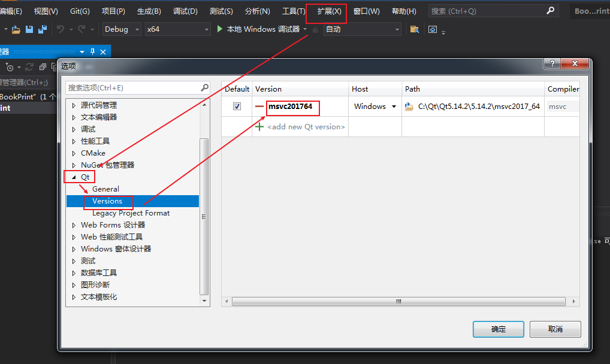
Task: Open the 工具(T) menu
Action: pos(294,11)
